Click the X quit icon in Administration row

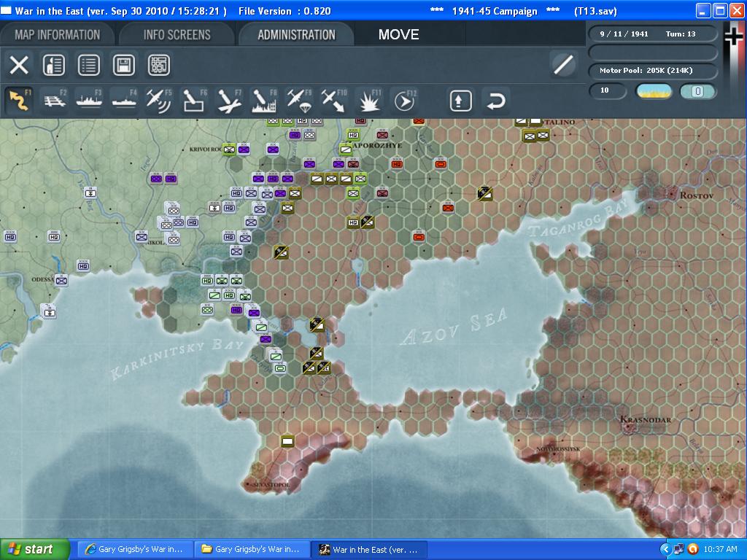coord(19,65)
